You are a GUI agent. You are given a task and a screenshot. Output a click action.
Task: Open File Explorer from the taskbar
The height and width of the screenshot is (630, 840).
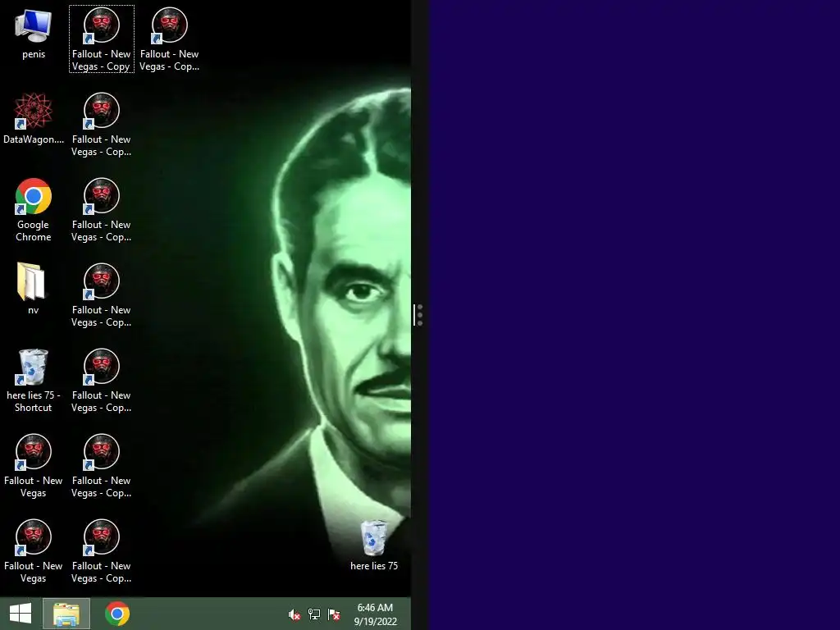pyautogui.click(x=66, y=614)
